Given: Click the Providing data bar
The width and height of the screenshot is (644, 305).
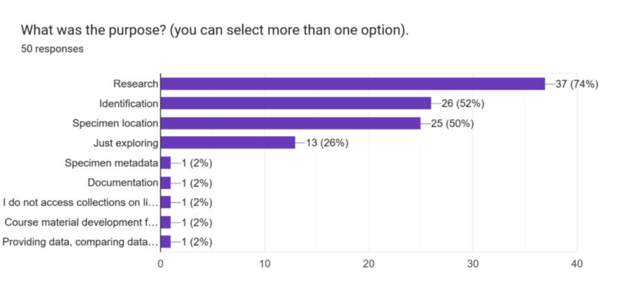Looking at the screenshot, I should coord(165,242).
